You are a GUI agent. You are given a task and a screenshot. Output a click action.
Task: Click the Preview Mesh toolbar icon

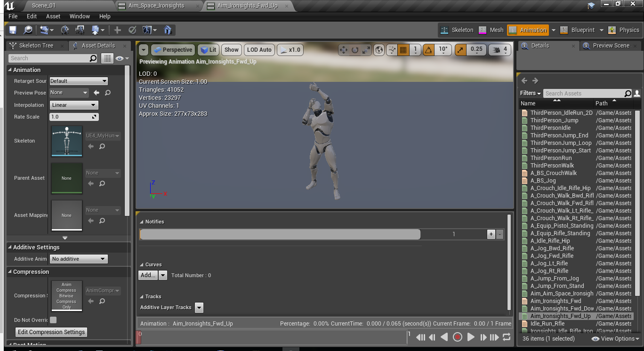(147, 30)
